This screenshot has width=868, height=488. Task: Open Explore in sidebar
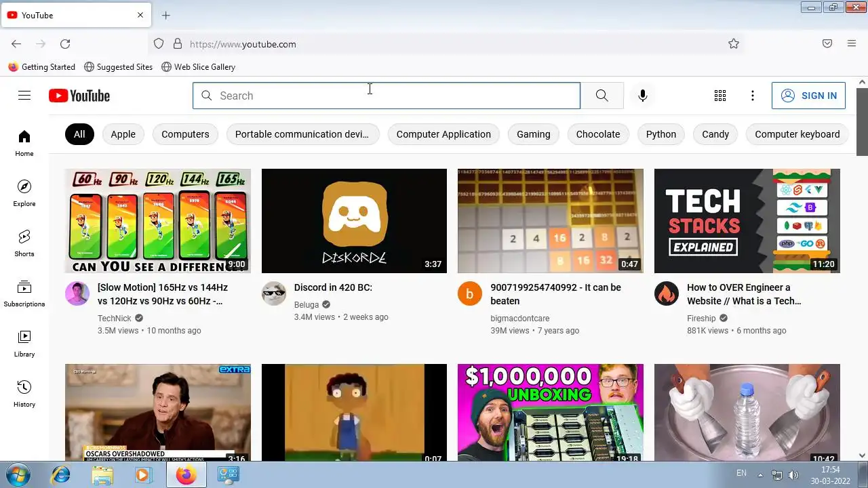click(24, 193)
